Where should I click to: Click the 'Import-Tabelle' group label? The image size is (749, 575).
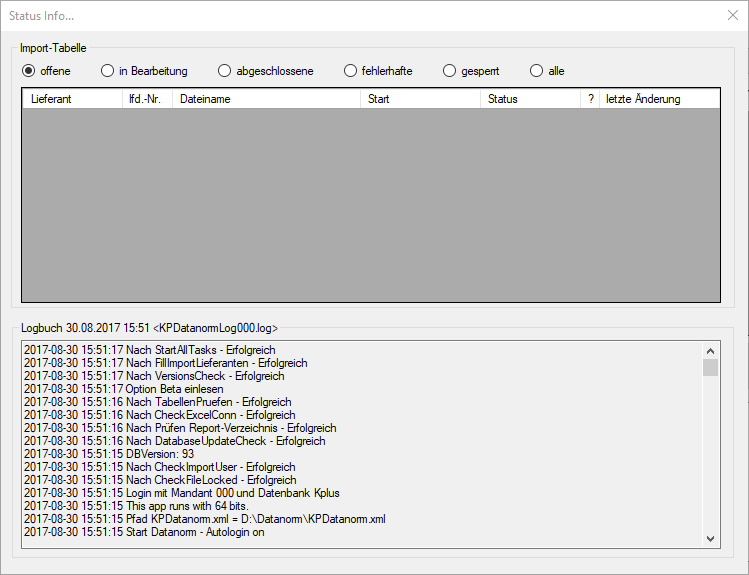point(53,48)
